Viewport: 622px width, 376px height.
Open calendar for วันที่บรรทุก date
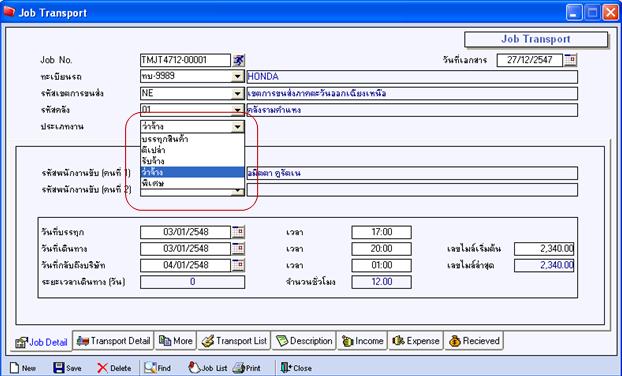238,232
